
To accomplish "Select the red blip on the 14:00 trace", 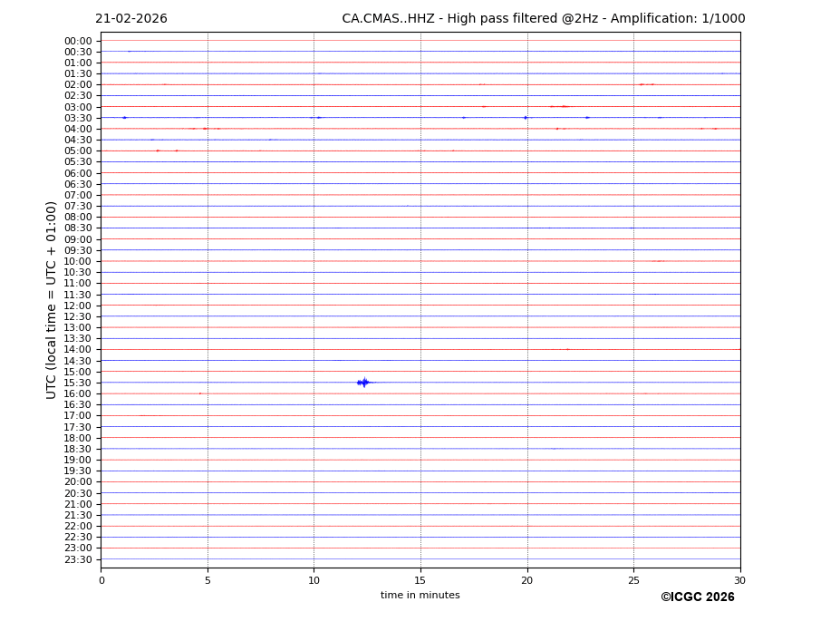I will [x=567, y=349].
